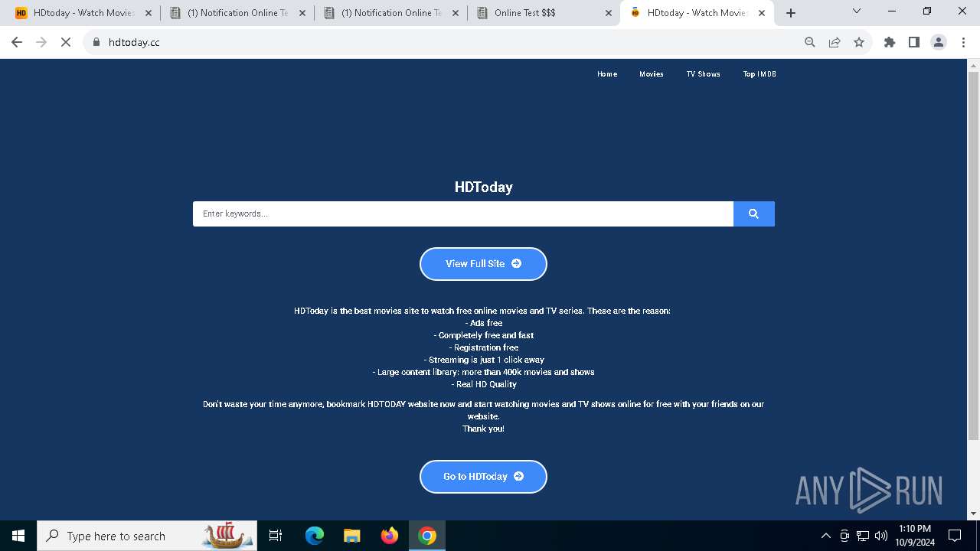980x551 pixels.
Task: Launch Firefox from taskbar
Action: pyautogui.click(x=390, y=536)
